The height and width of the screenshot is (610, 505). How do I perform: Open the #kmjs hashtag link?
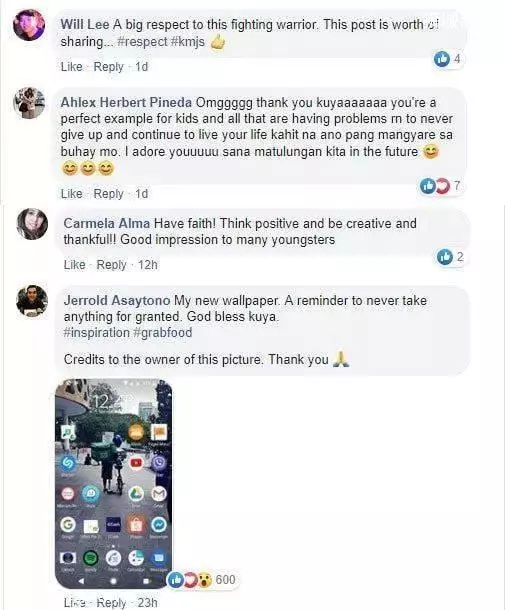tap(188, 42)
